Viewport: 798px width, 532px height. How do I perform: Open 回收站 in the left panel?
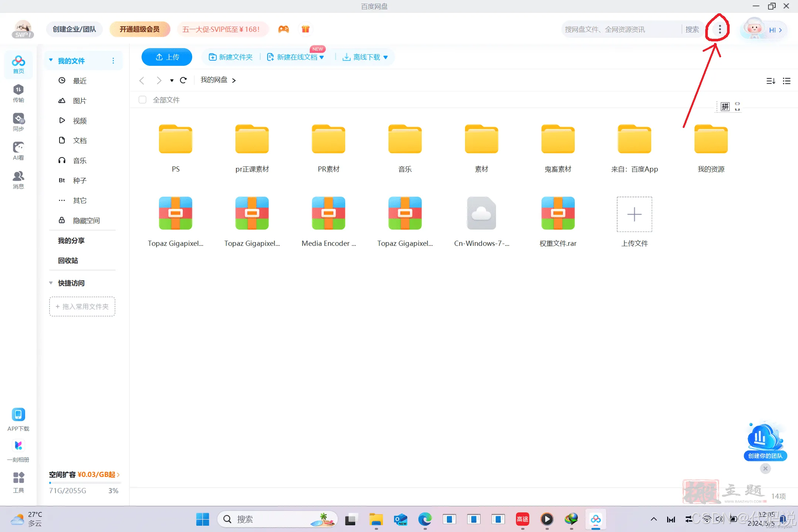68,260
